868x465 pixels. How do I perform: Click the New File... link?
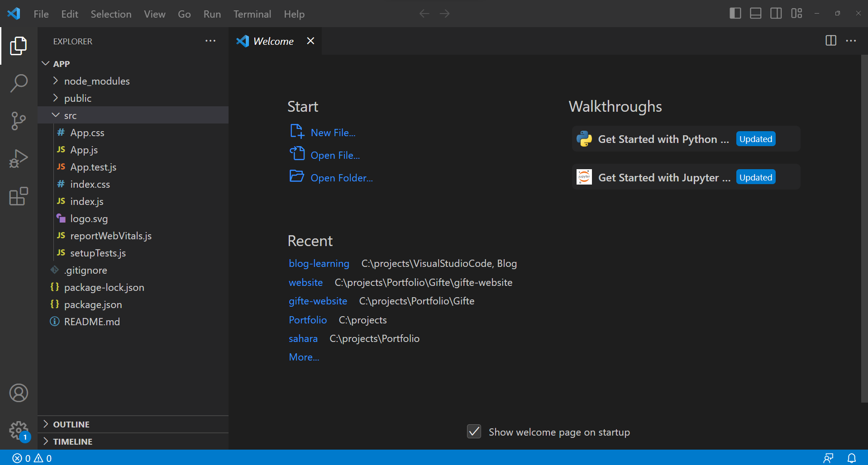(333, 133)
